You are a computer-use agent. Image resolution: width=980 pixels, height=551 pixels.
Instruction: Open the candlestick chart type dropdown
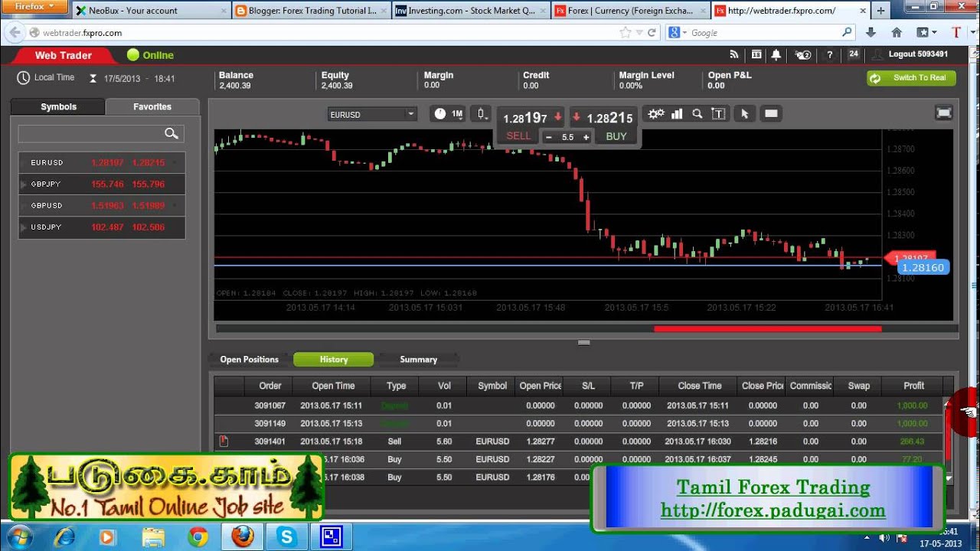point(481,114)
